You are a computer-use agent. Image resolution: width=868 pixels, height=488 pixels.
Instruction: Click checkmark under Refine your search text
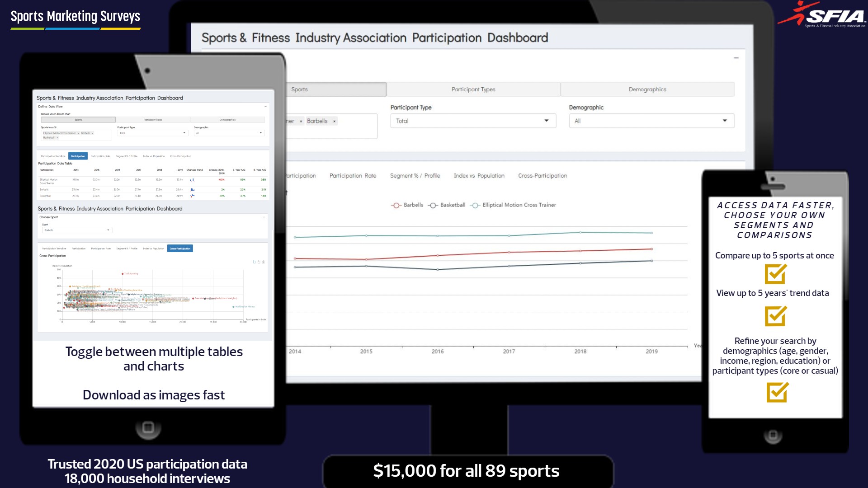click(x=777, y=392)
